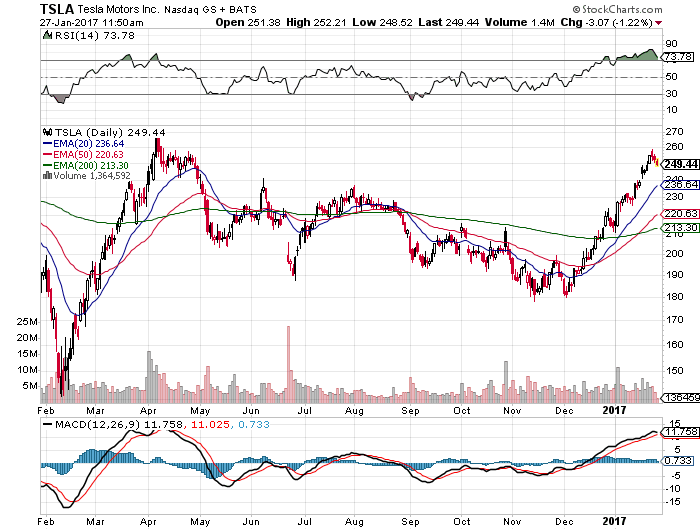Click the MACD(12,26,9) 11.758 label
The height and width of the screenshot is (530, 700).
pos(119,424)
